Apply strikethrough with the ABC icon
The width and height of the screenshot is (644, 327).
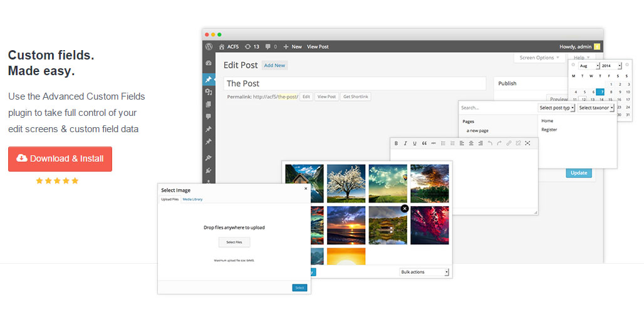pos(434,143)
